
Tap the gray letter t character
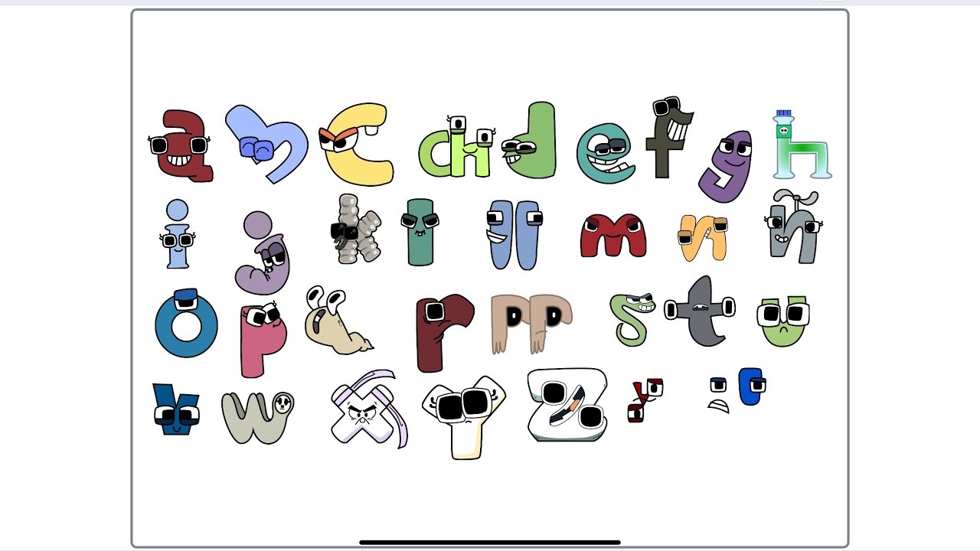tap(701, 311)
